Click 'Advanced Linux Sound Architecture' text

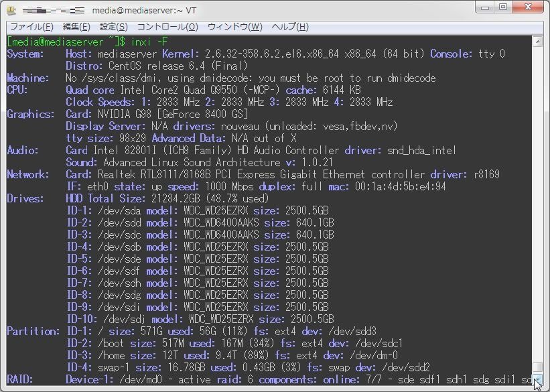[192, 162]
